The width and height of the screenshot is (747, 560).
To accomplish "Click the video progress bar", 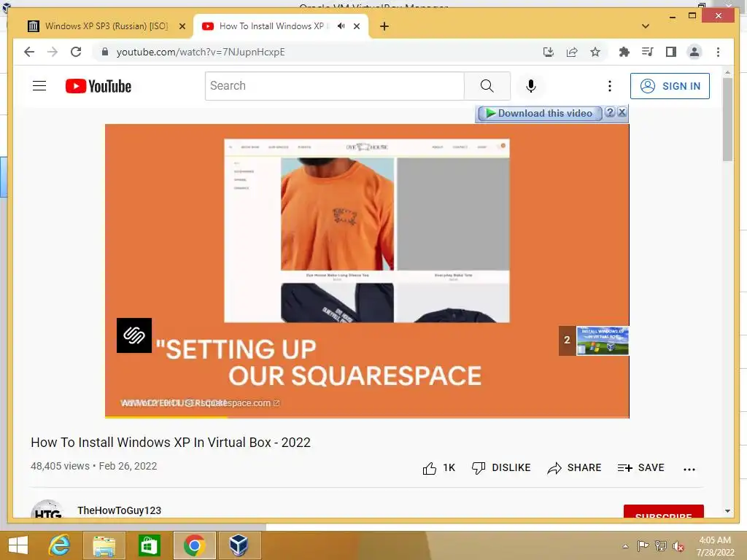I will pyautogui.click(x=367, y=417).
